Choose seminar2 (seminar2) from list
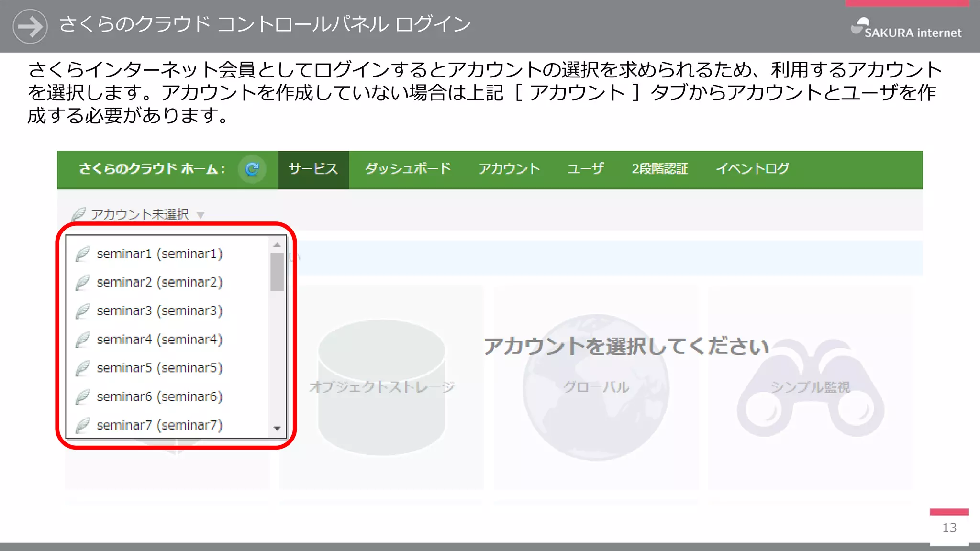This screenshot has height=551, width=980. tap(167, 282)
